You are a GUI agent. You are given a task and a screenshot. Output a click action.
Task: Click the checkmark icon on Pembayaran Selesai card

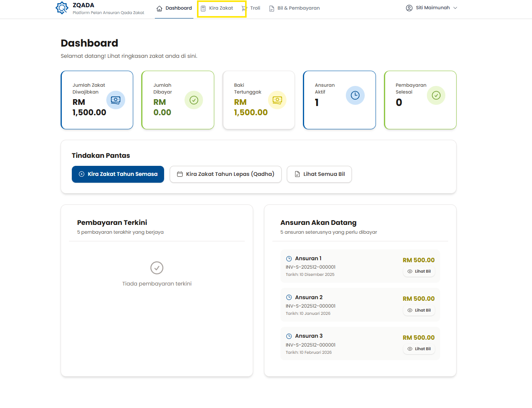(x=436, y=95)
